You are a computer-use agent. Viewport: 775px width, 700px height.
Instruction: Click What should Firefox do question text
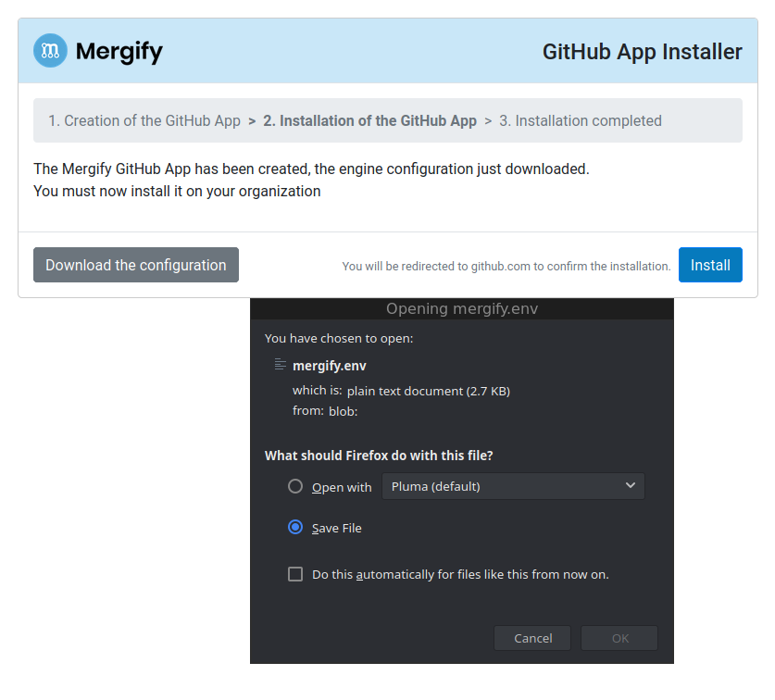[x=379, y=456]
